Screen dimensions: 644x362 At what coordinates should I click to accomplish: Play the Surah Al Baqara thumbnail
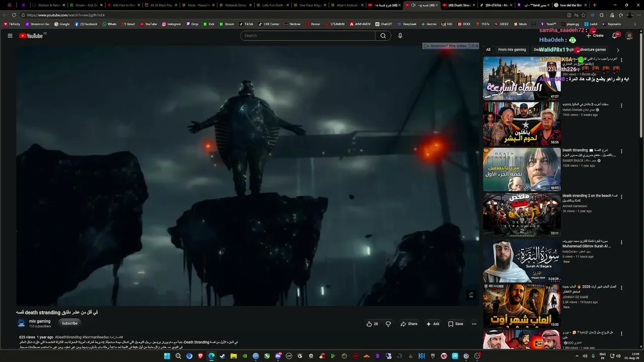[522, 261]
